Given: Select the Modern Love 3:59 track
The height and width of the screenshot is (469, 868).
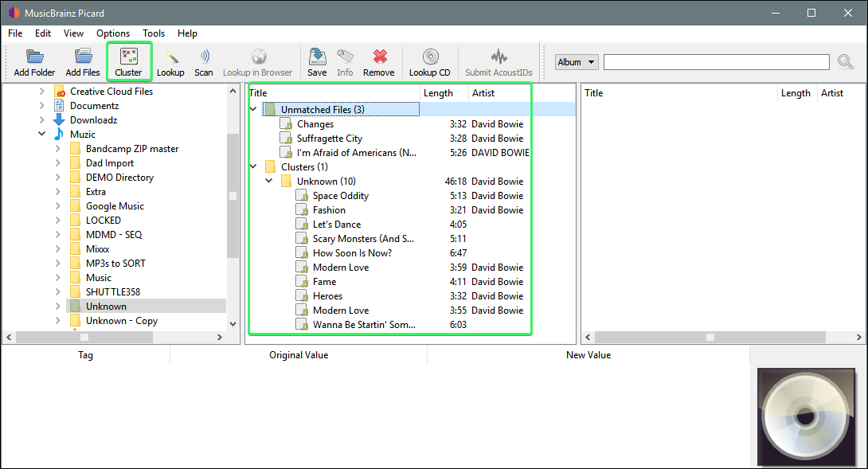Looking at the screenshot, I should (x=341, y=268).
